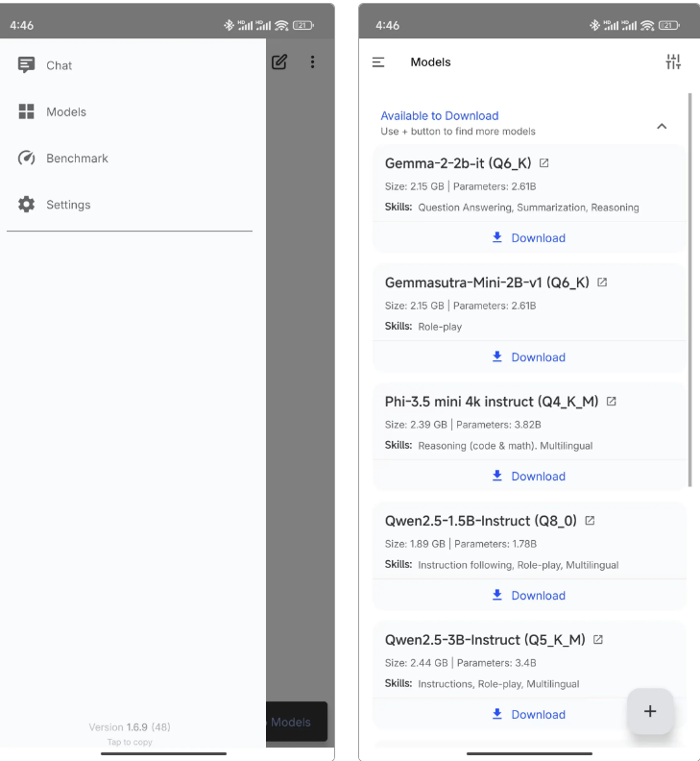700x761 pixels.
Task: Tap the plus button to add models
Action: pos(650,711)
